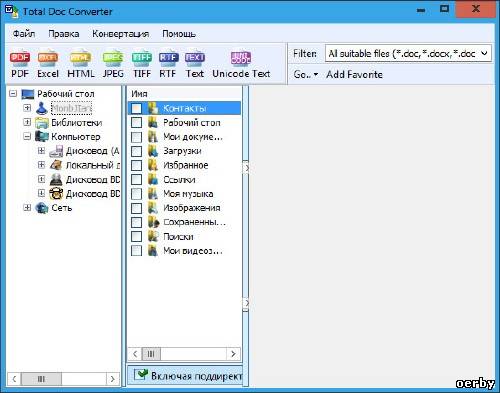Image resolution: width=500 pixels, height=393 pixels.
Task: Click Add Favorite
Action: pyautogui.click(x=354, y=75)
